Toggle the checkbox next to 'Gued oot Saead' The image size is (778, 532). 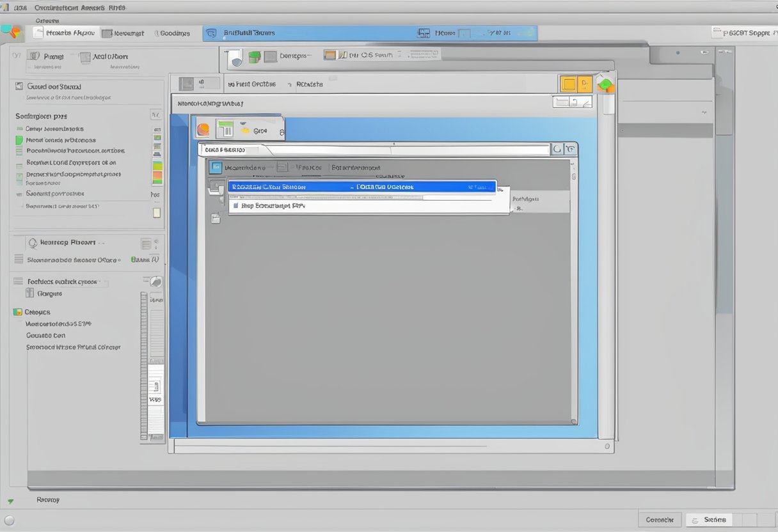click(x=19, y=86)
